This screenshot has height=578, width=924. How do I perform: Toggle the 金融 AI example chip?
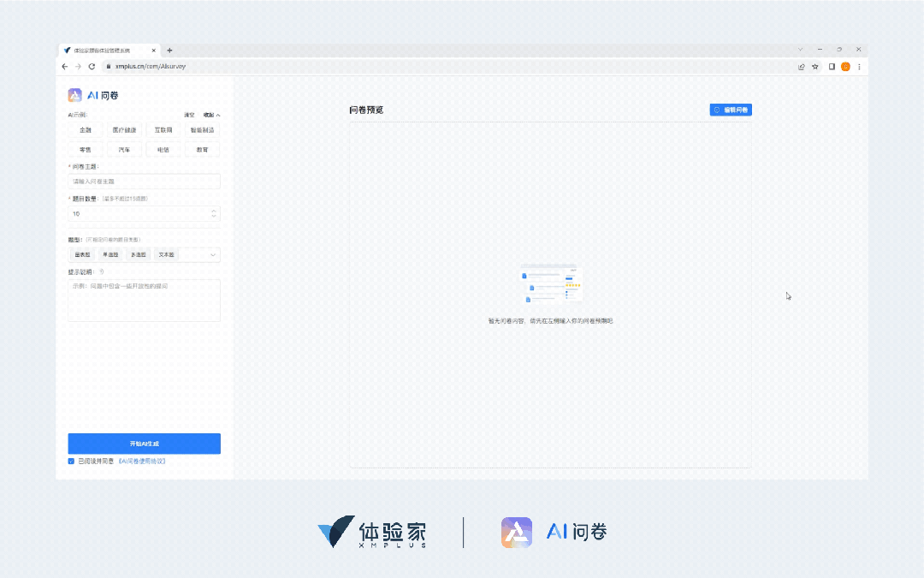85,130
